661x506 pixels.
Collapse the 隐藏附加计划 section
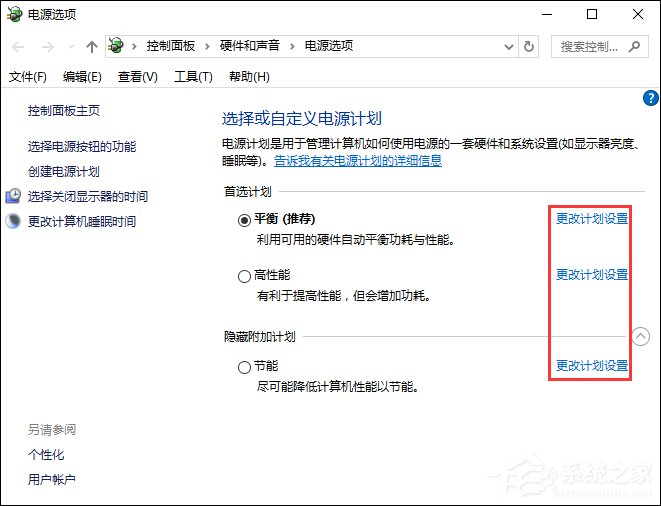641,336
